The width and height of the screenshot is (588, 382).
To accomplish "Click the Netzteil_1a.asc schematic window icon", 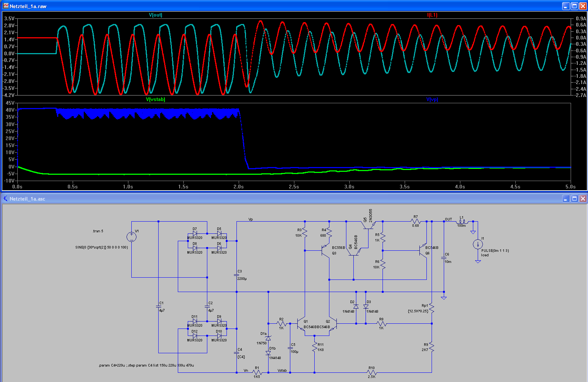I will tap(6, 198).
